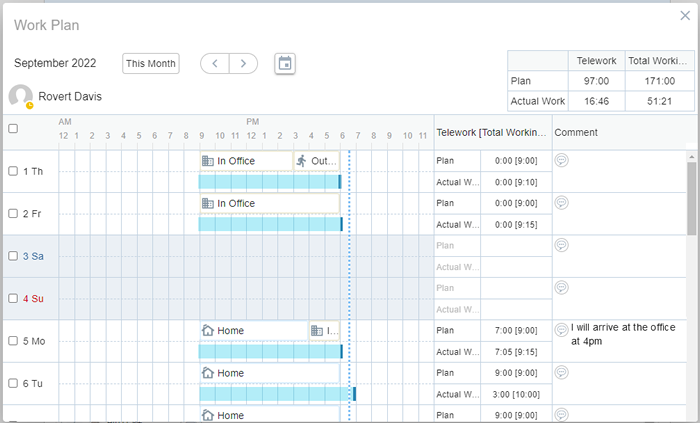Click the vertical scrollbar thumb
This screenshot has width=700, height=423.
692,199
